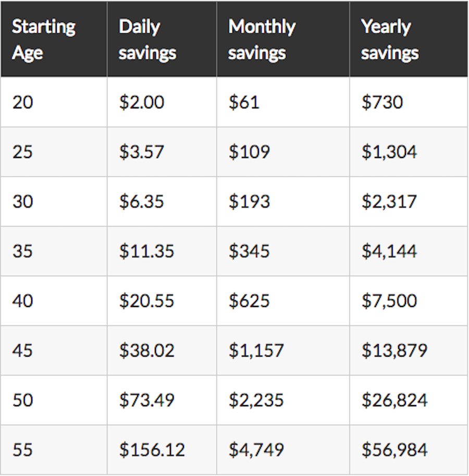Image resolution: width=469 pixels, height=476 pixels.
Task: Select the $109 monthly savings cell
Action: [x=249, y=152]
